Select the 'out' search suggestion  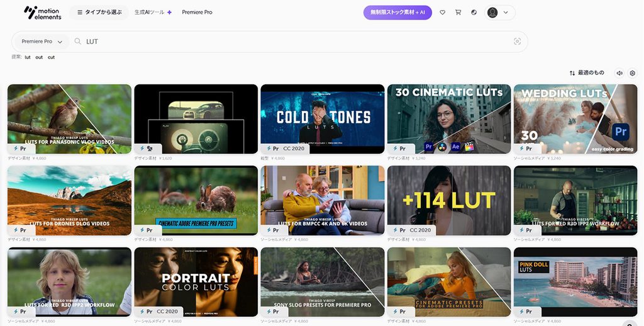coord(39,57)
